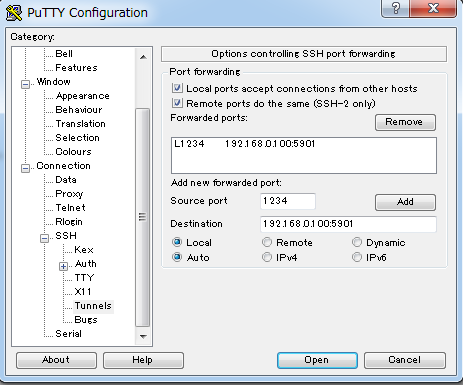
Task: Click the Help button
Action: pyautogui.click(x=143, y=360)
